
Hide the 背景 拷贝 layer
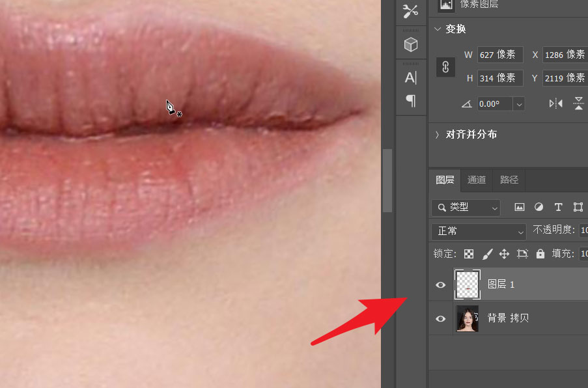[x=441, y=318]
